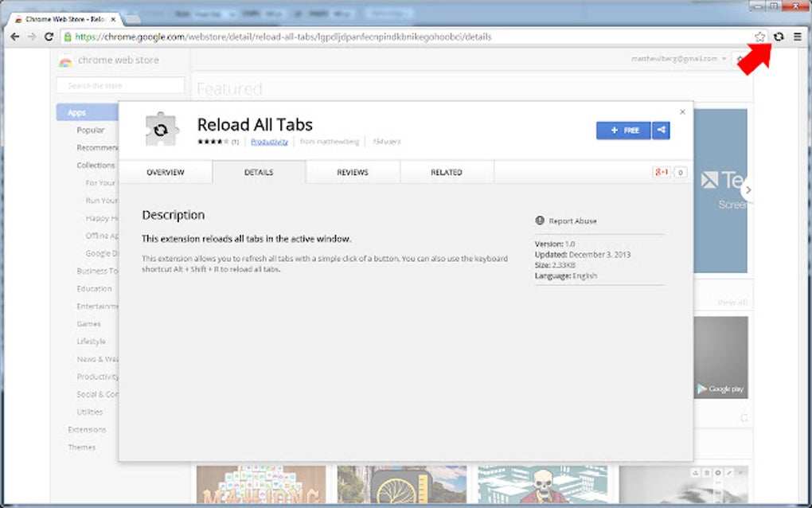812x508 pixels.
Task: Click the blue FREE install button
Action: (x=623, y=131)
